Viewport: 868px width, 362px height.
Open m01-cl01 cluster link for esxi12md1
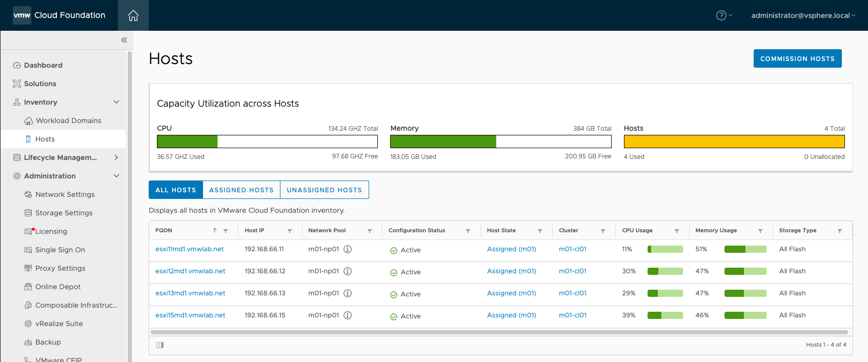(x=573, y=271)
